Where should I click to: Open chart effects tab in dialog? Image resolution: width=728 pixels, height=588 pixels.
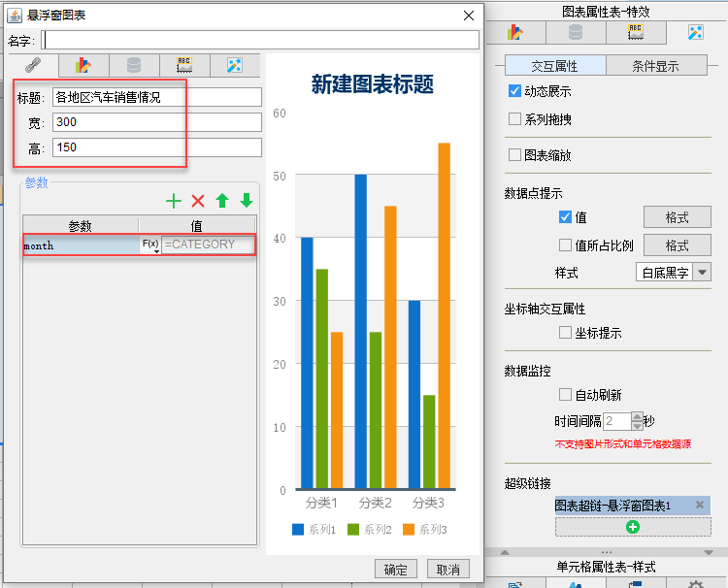(x=235, y=65)
